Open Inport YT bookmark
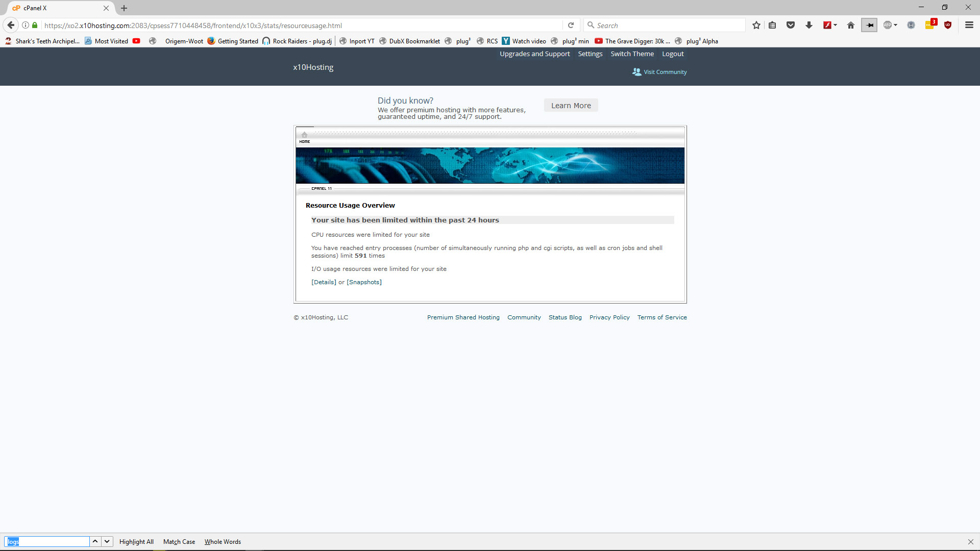This screenshot has width=980, height=551. [x=357, y=41]
